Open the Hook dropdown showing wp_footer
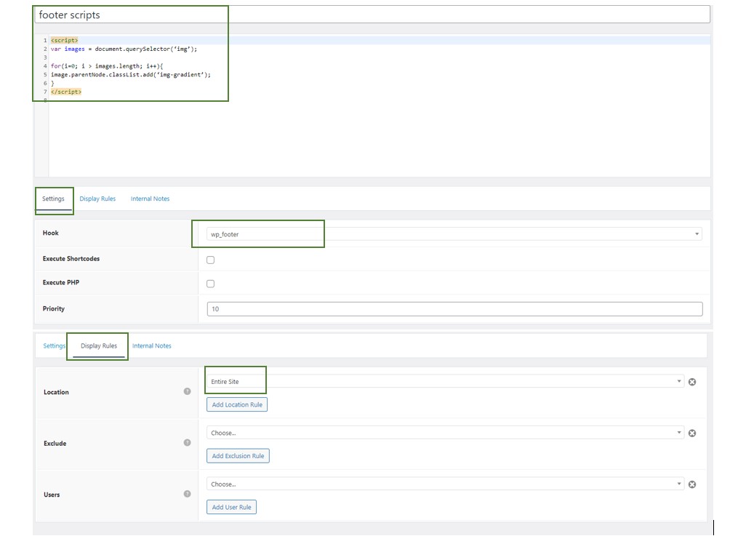 pyautogui.click(x=454, y=234)
